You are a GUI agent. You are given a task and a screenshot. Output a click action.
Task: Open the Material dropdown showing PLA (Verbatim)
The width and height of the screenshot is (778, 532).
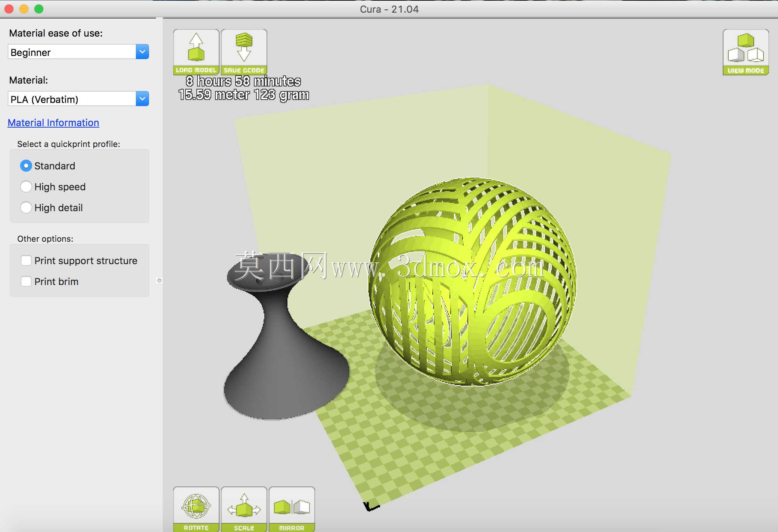[x=78, y=99]
